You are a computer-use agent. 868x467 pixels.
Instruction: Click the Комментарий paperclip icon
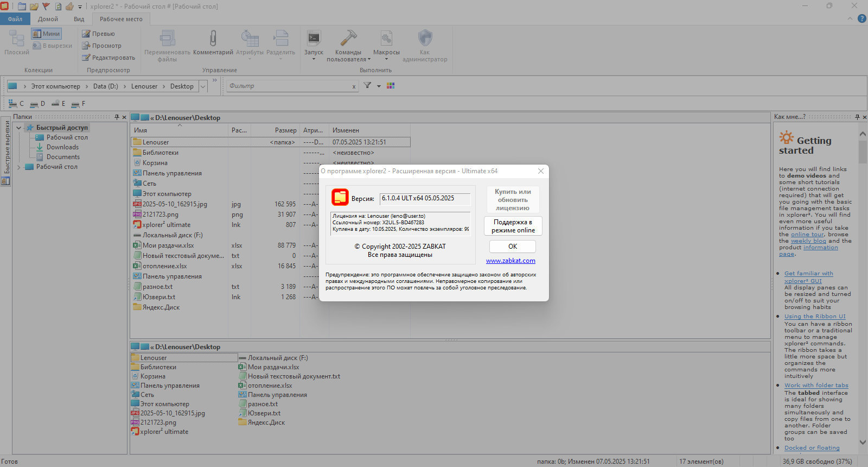point(213,39)
